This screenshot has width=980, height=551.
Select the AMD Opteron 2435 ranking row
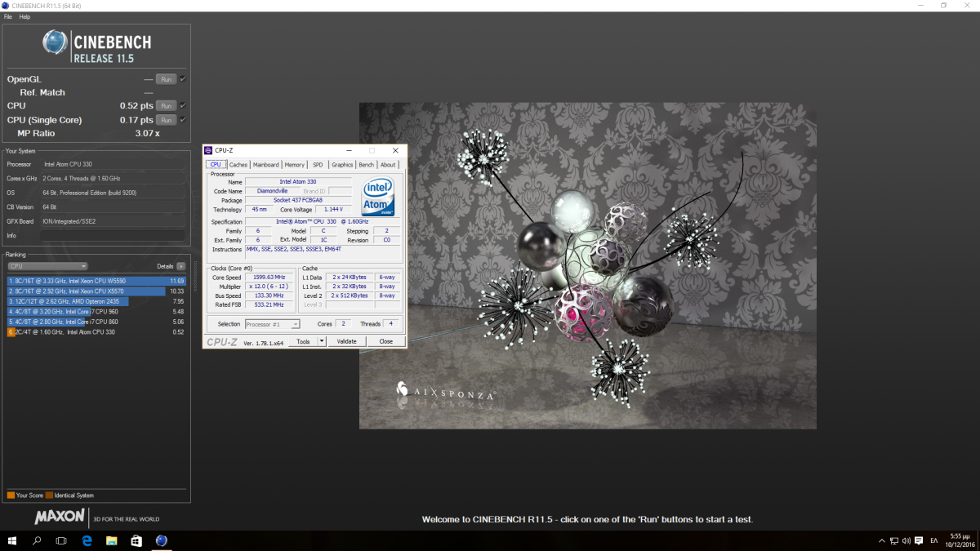96,301
